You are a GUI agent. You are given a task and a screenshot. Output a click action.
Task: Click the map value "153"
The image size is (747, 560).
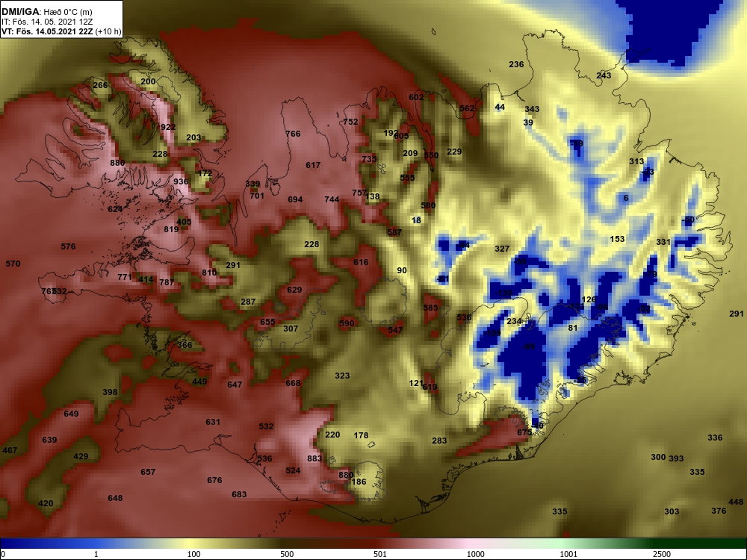point(618,239)
